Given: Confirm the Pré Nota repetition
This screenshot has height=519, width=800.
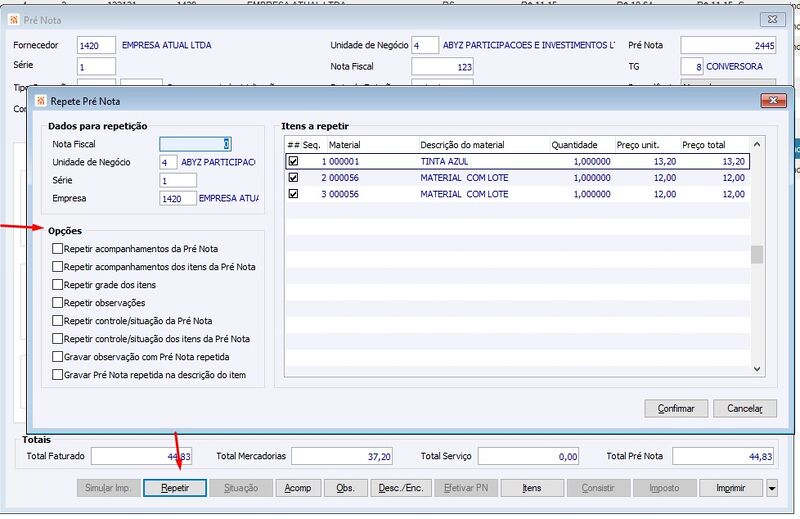Looking at the screenshot, I should pyautogui.click(x=676, y=408).
